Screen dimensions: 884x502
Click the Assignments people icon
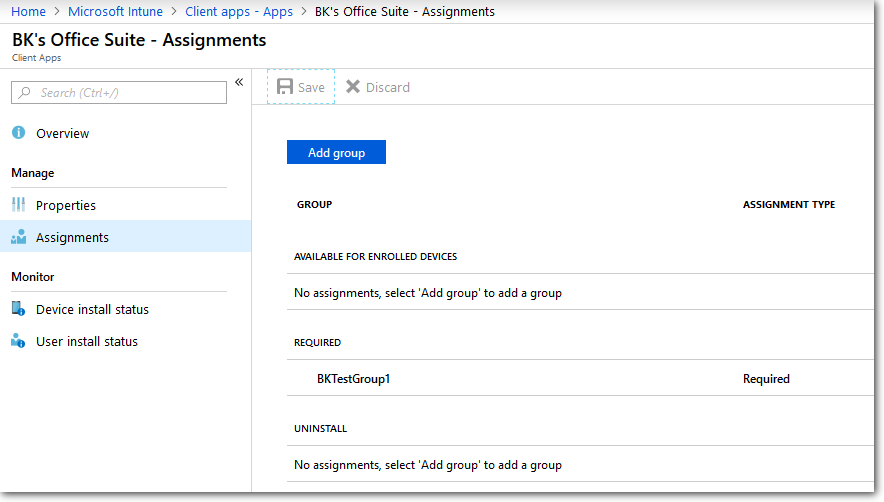pos(18,237)
